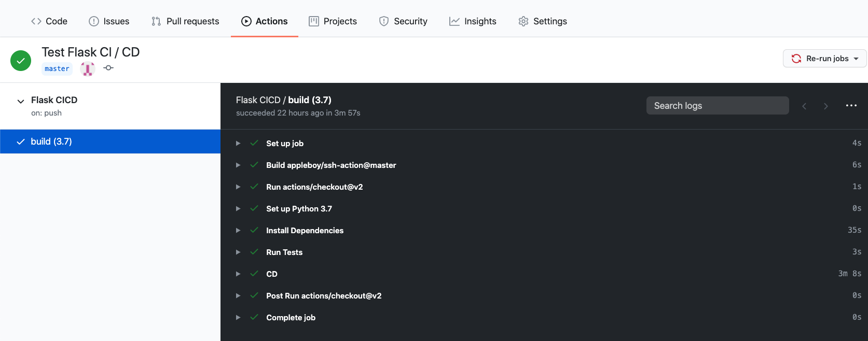Expand the Run Tests step
868x341 pixels.
coord(238,252)
